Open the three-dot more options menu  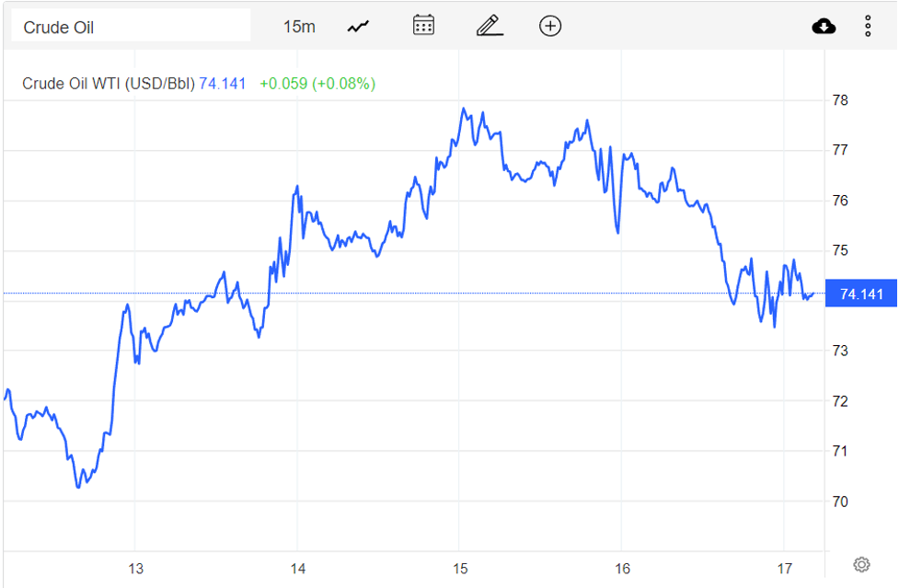[x=868, y=27]
